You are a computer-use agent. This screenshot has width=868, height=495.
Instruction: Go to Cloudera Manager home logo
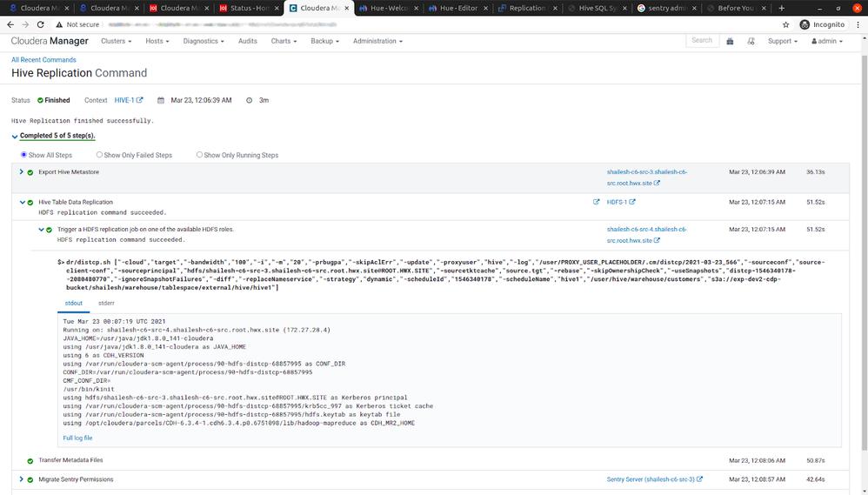coord(50,41)
